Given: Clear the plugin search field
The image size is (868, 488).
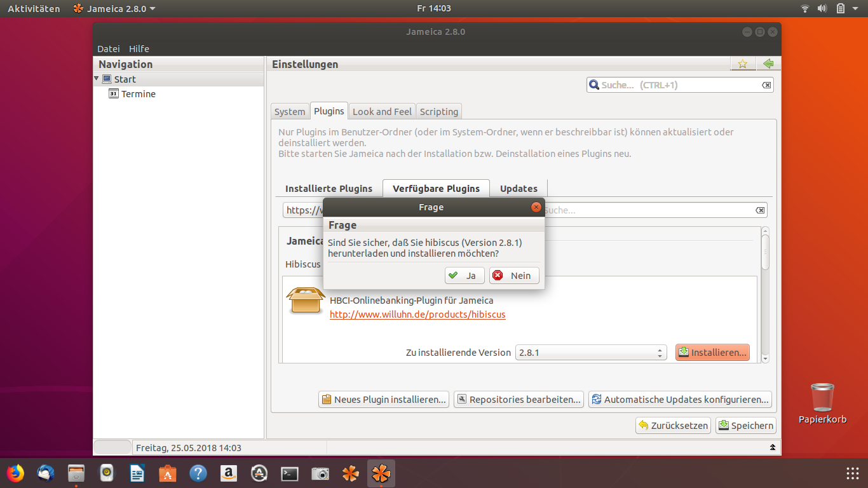Looking at the screenshot, I should tap(760, 210).
